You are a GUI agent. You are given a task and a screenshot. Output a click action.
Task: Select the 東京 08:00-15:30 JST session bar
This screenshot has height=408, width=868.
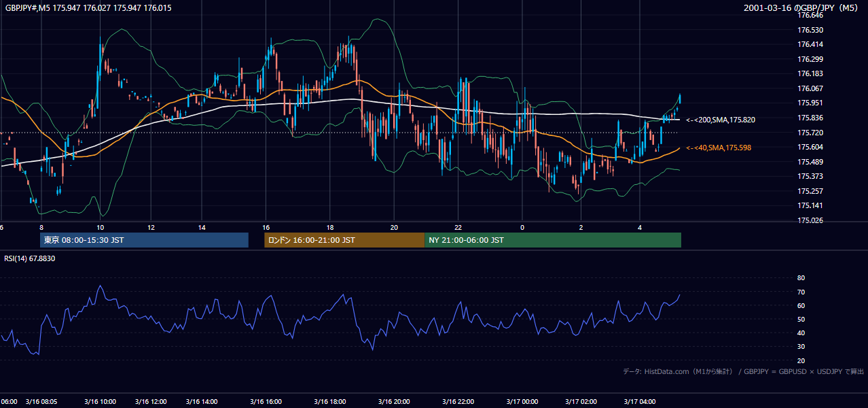coord(144,240)
